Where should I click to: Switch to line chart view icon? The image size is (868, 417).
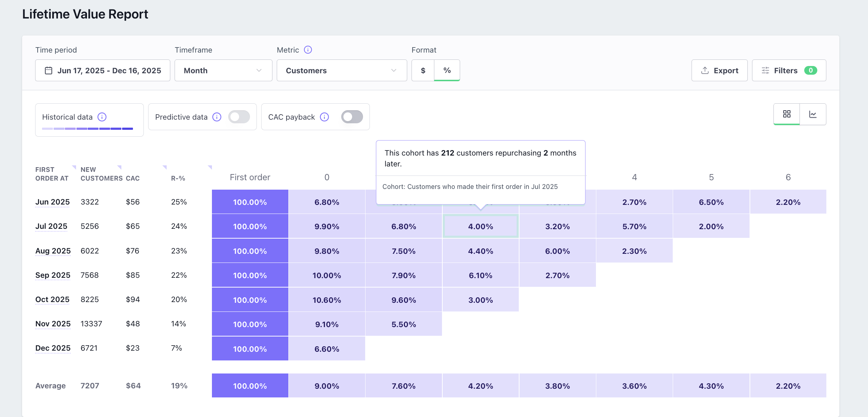point(813,114)
